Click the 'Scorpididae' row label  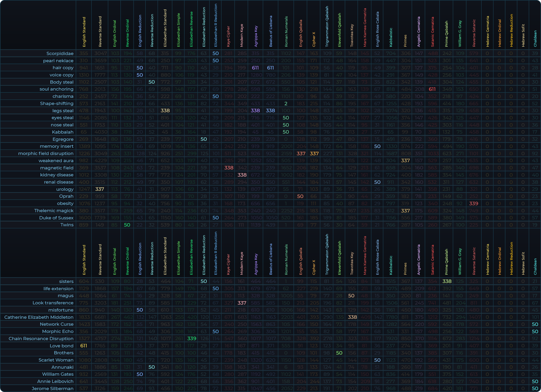60,53
